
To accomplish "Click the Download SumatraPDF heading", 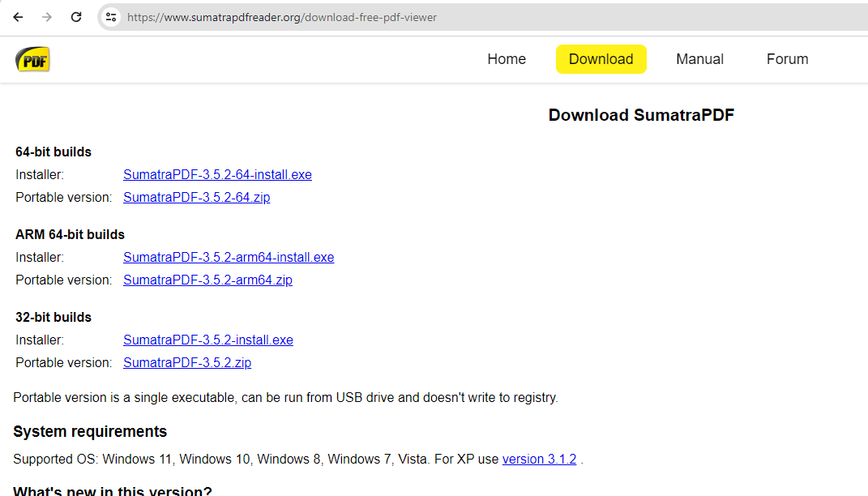I will click(x=641, y=115).
